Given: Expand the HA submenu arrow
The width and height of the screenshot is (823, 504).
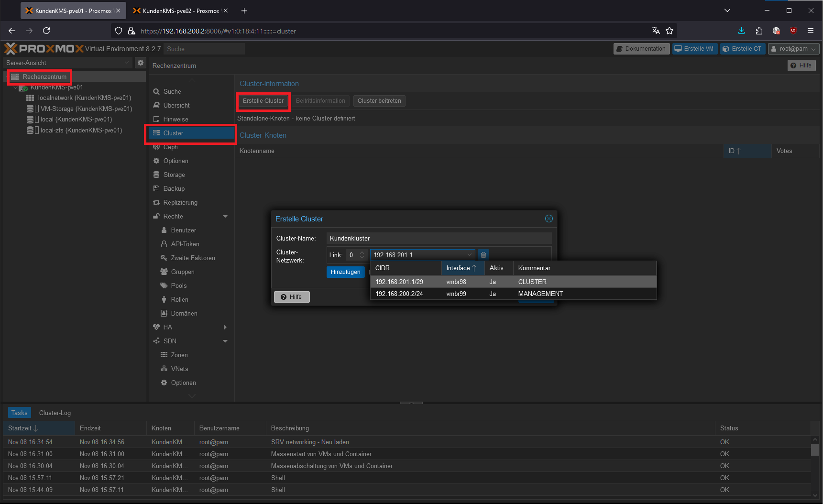Looking at the screenshot, I should tap(225, 327).
